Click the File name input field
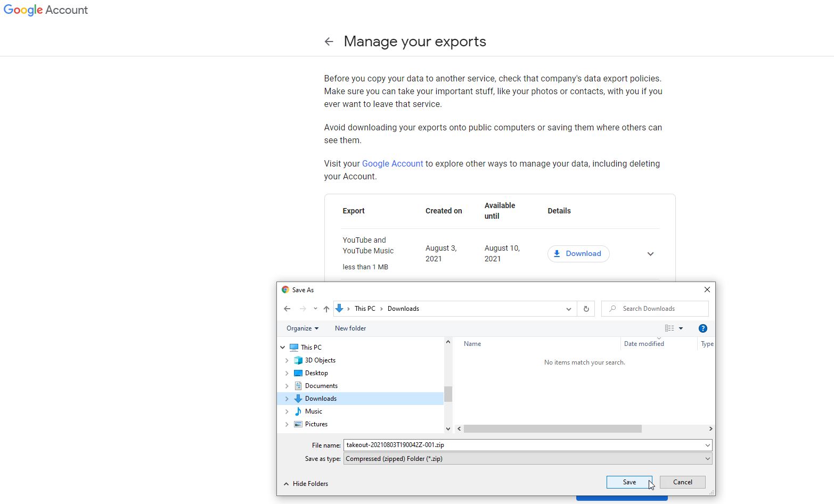This screenshot has height=504, width=834. (x=524, y=445)
